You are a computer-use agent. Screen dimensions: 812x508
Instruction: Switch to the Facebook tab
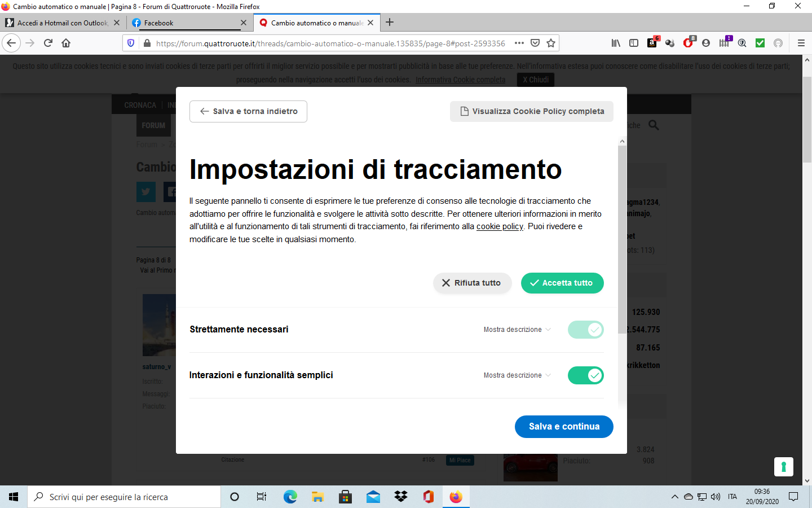click(x=189, y=23)
